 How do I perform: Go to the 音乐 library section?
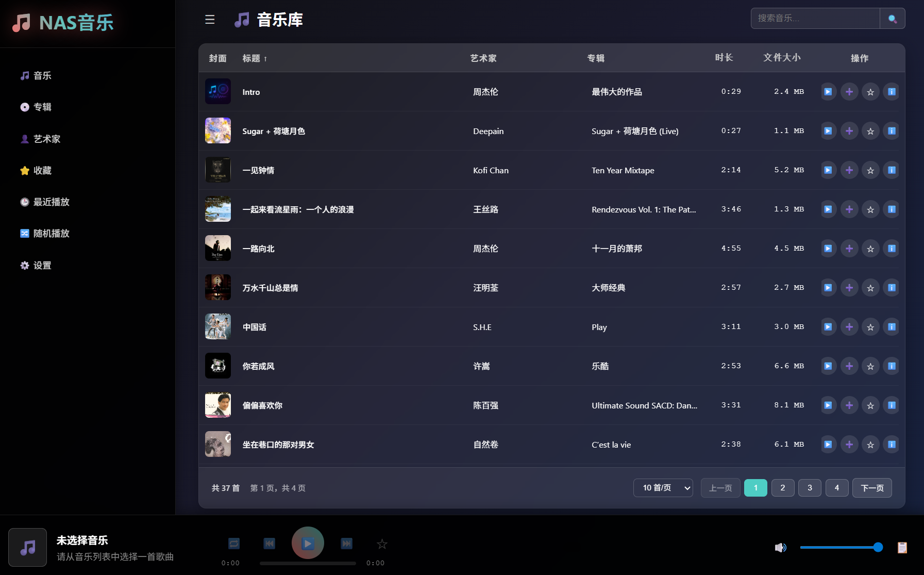point(43,75)
